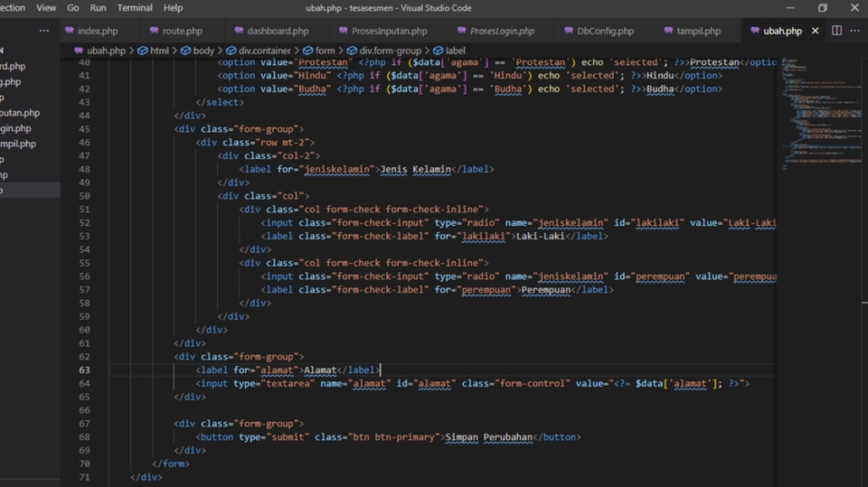Click line number 45 in the gutter
The height and width of the screenshot is (487, 868).
pyautogui.click(x=84, y=129)
